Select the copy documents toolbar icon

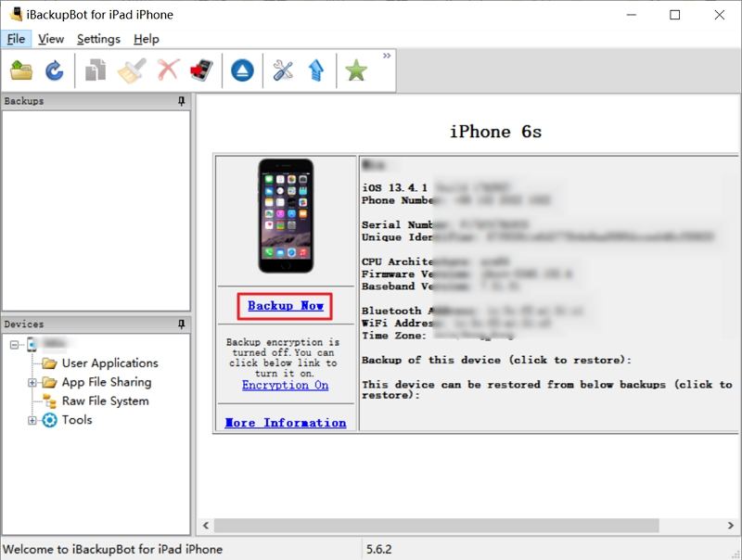point(96,70)
